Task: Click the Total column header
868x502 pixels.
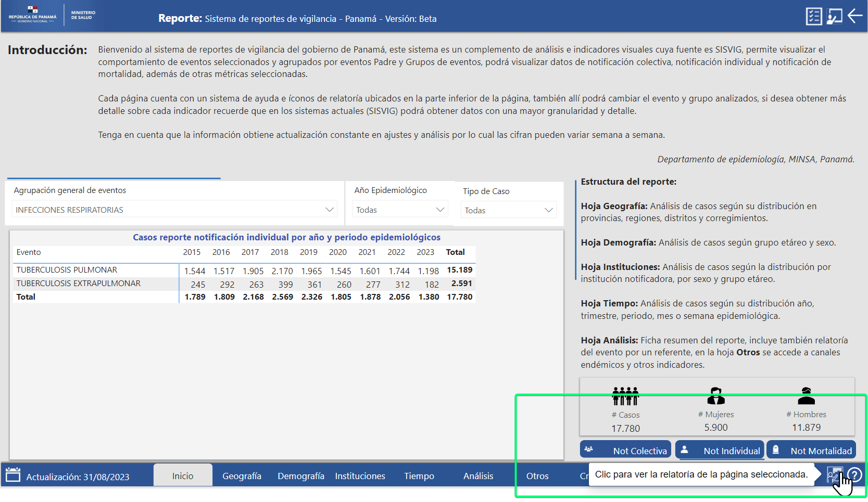Action: click(455, 252)
